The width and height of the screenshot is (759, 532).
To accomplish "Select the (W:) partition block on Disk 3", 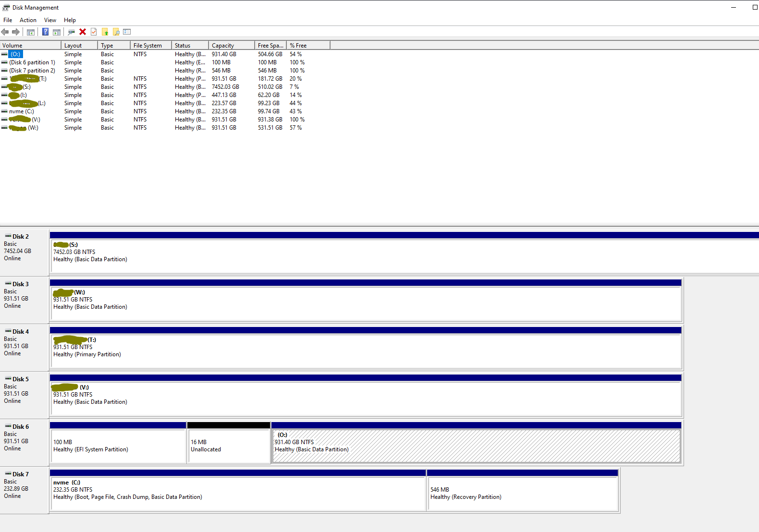I will [366, 300].
